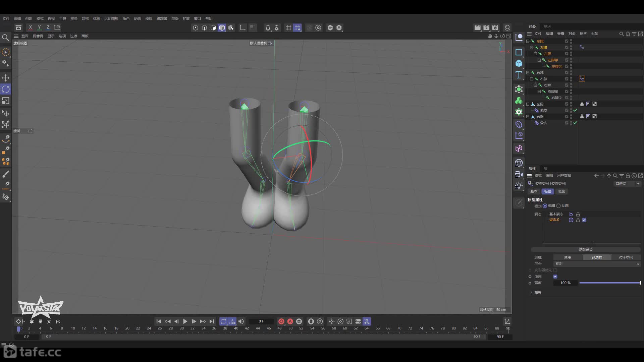Click object manager search icon
644x362 pixels.
coord(621,34)
